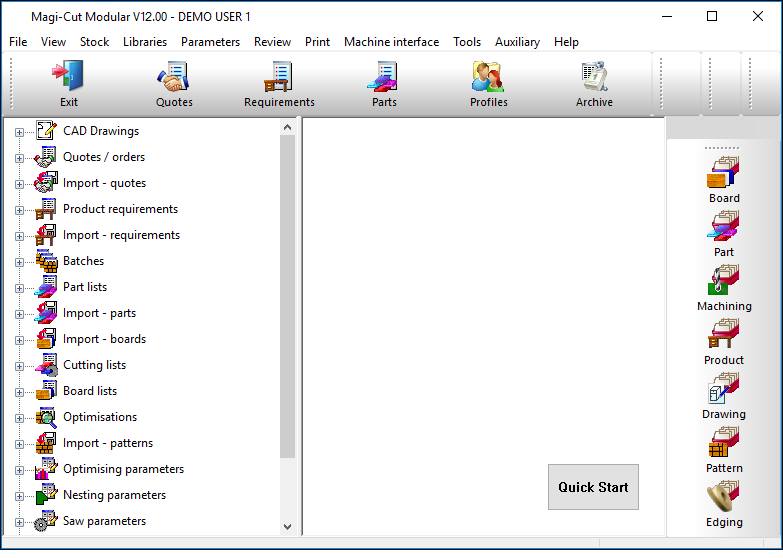Expand the Part lists node
This screenshot has height=558, width=783.
[19, 288]
